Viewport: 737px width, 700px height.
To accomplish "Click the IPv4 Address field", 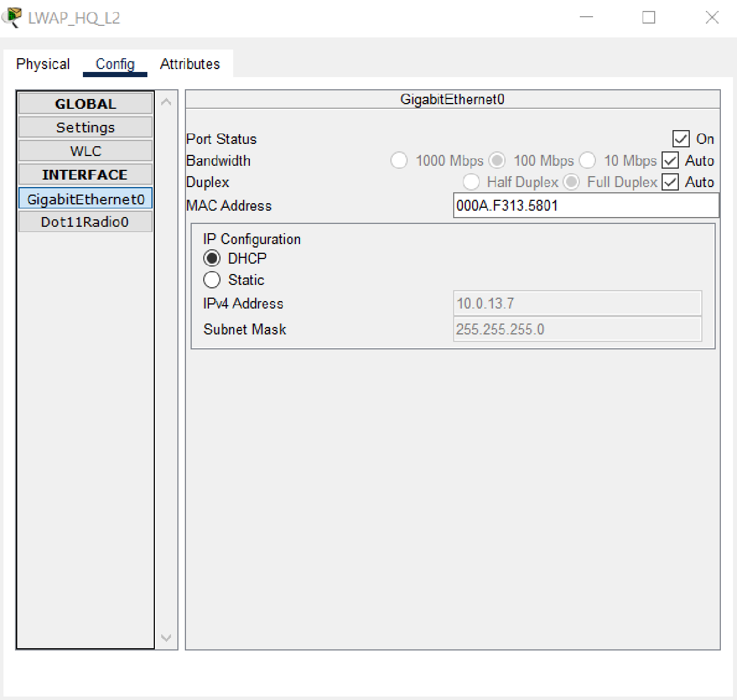I will coord(577,303).
